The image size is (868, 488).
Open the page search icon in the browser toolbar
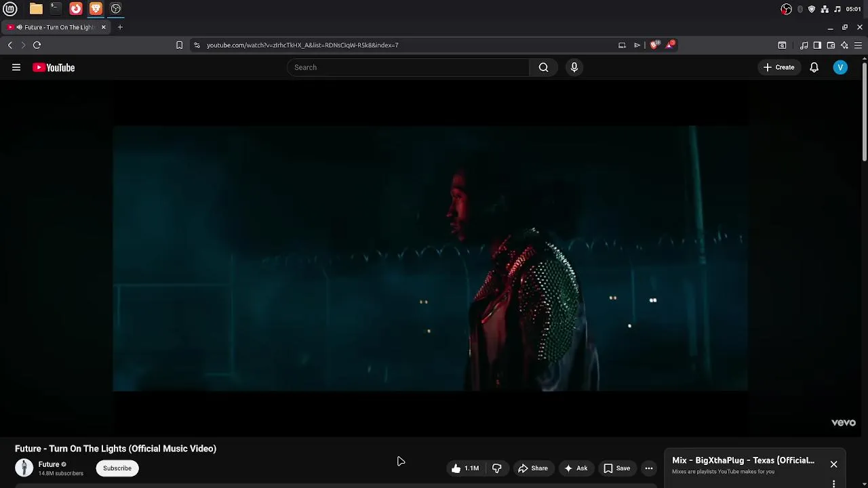point(782,45)
